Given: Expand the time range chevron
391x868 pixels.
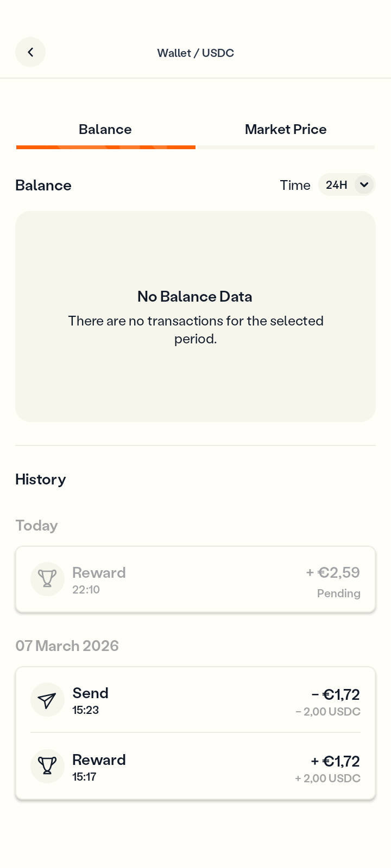Looking at the screenshot, I should 364,185.
